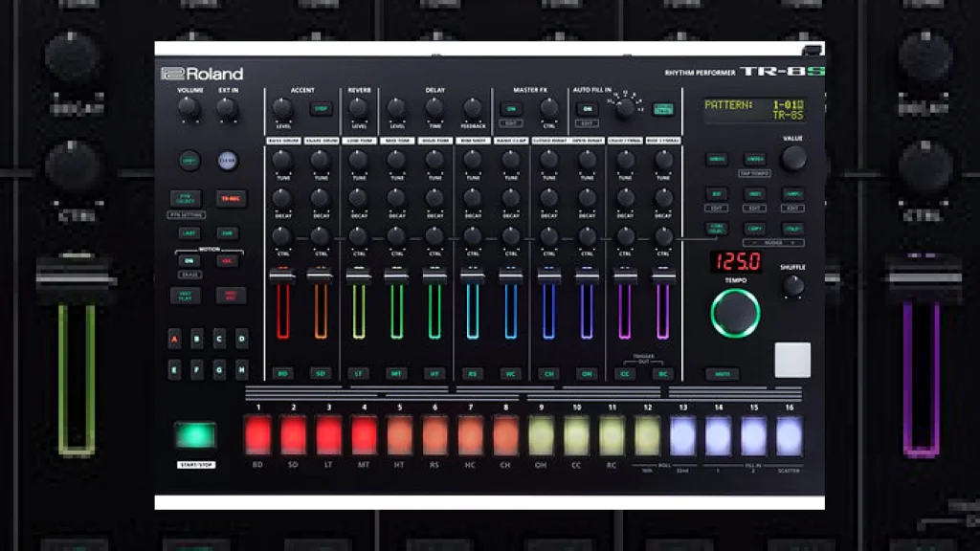Click the ACCENT LEVEL knob

(282, 108)
